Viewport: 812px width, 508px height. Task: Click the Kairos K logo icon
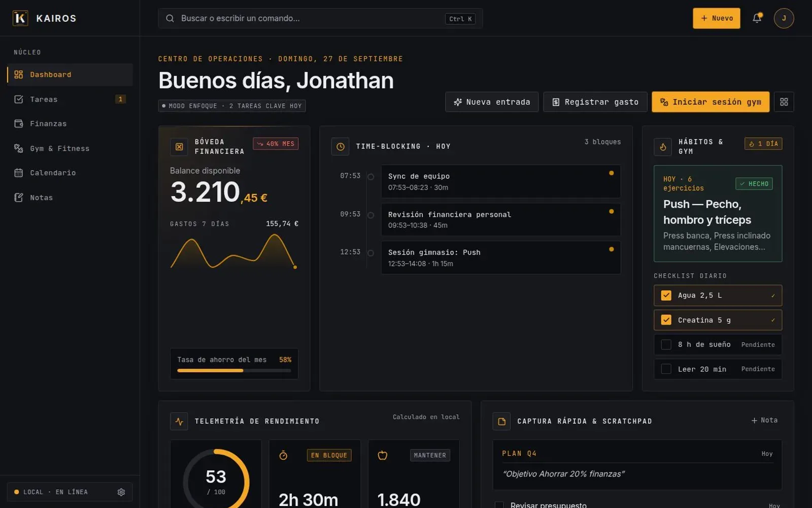[20, 18]
